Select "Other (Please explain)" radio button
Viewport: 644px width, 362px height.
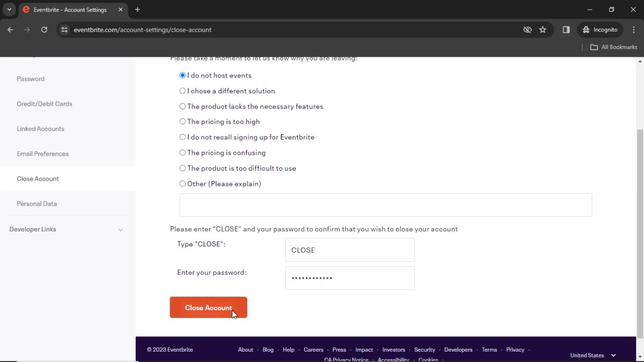(182, 184)
